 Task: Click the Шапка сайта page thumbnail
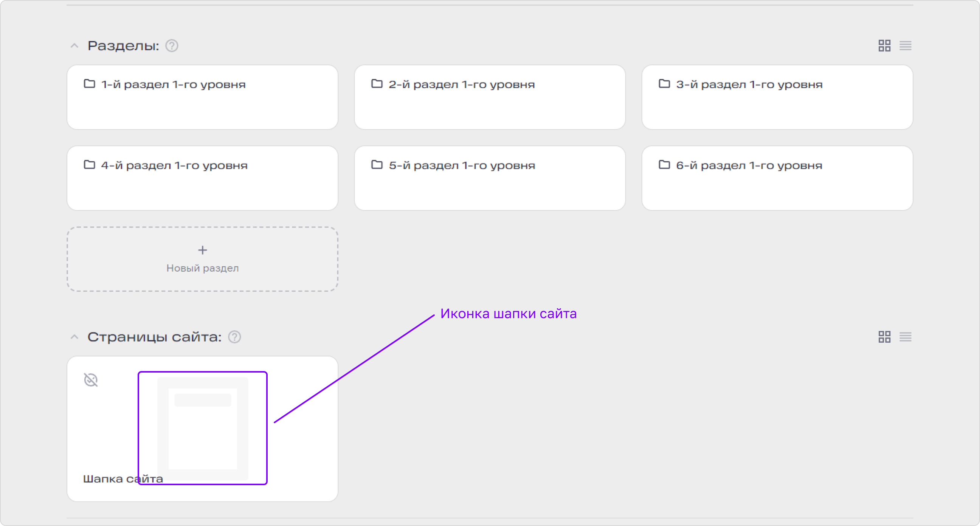pyautogui.click(x=203, y=428)
